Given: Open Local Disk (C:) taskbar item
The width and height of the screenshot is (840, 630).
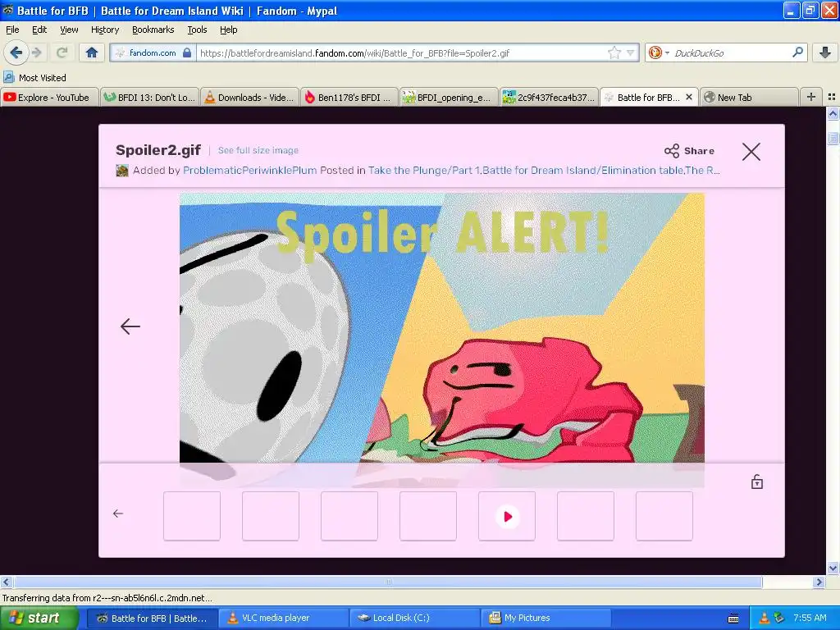Looking at the screenshot, I should click(x=415, y=618).
